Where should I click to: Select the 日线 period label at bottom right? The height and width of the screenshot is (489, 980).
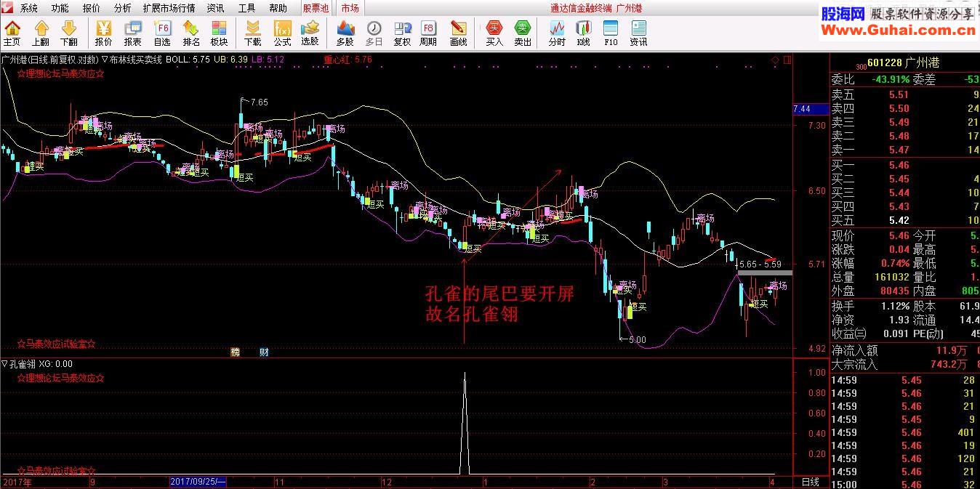[810, 482]
